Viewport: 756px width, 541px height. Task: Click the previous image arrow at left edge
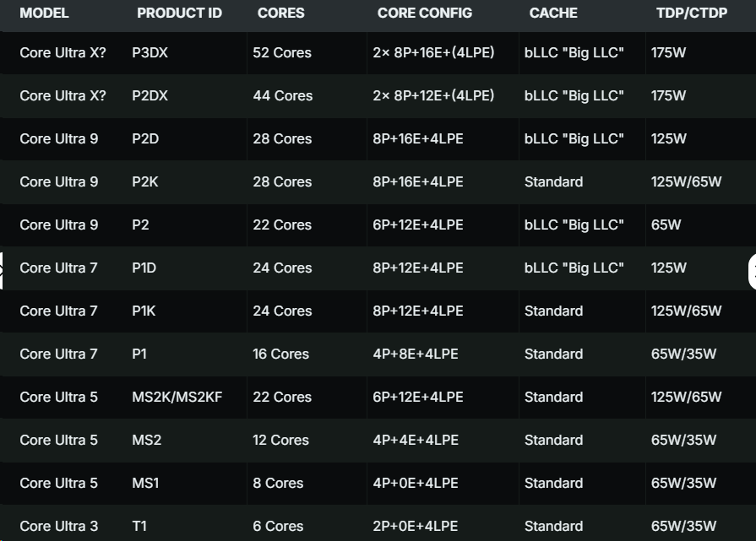tap(3, 270)
